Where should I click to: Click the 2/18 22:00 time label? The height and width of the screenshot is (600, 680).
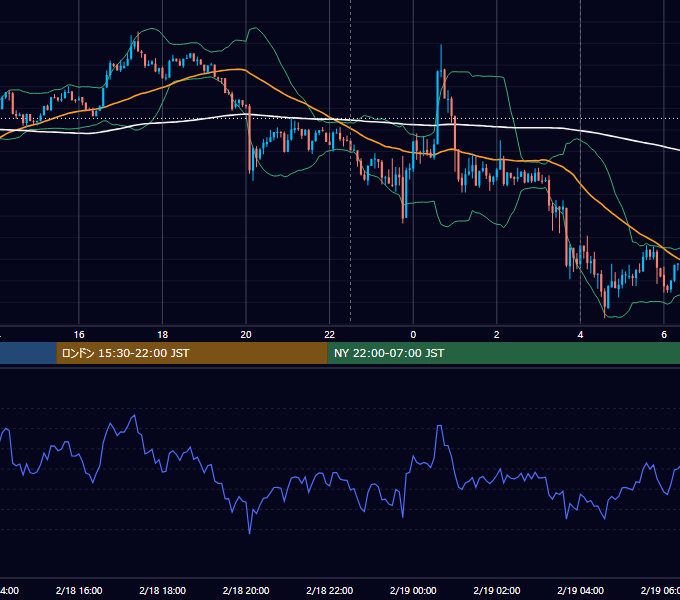coord(330,590)
